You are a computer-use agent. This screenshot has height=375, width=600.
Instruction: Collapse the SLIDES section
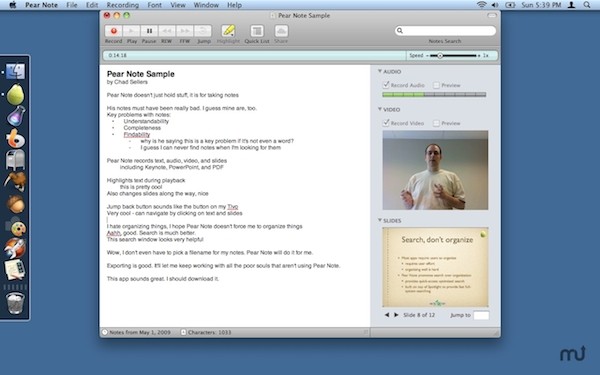click(x=380, y=220)
